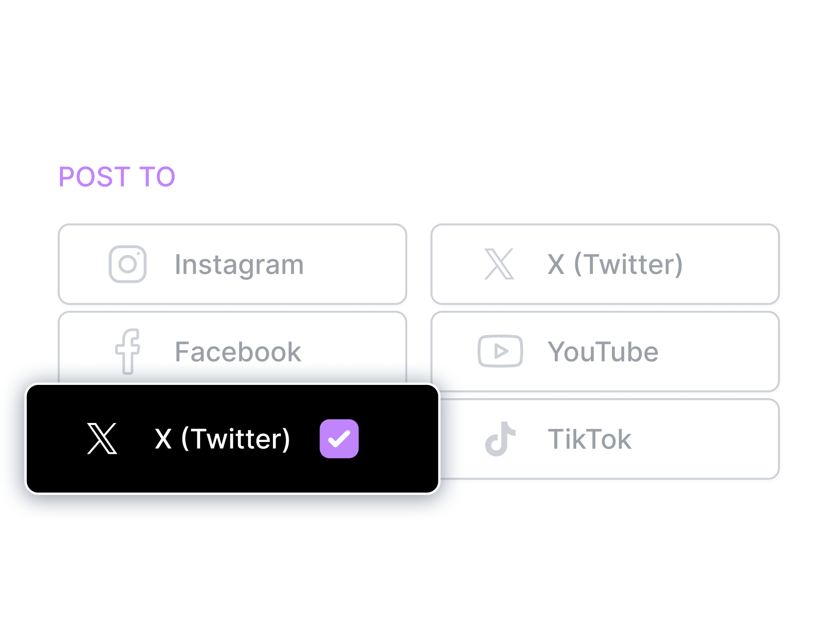Viewport: 840px width, 633px height.
Task: Enable posting to YouTube
Action: click(606, 351)
